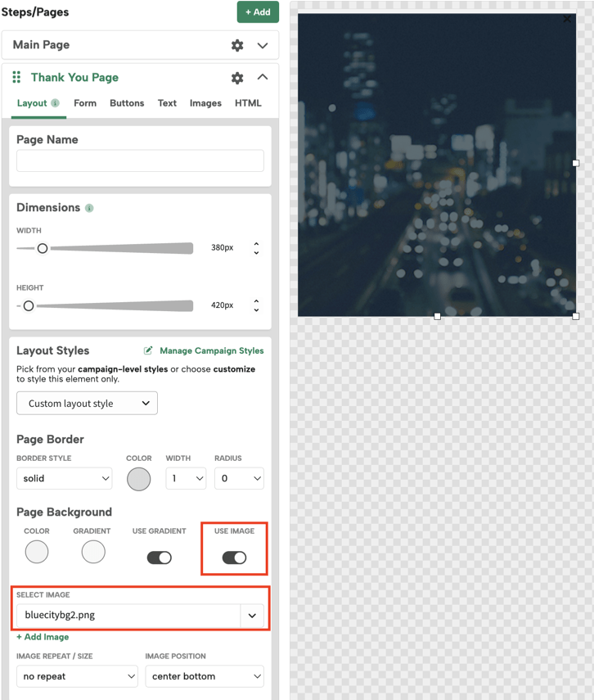594x700 pixels.
Task: Switch to the Text tab
Action: pos(167,103)
